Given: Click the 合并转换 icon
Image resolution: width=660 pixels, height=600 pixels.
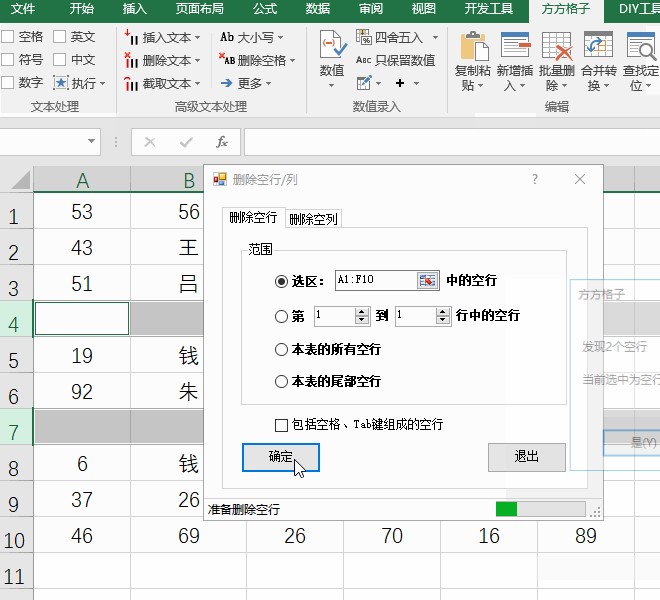Looking at the screenshot, I should (x=598, y=45).
